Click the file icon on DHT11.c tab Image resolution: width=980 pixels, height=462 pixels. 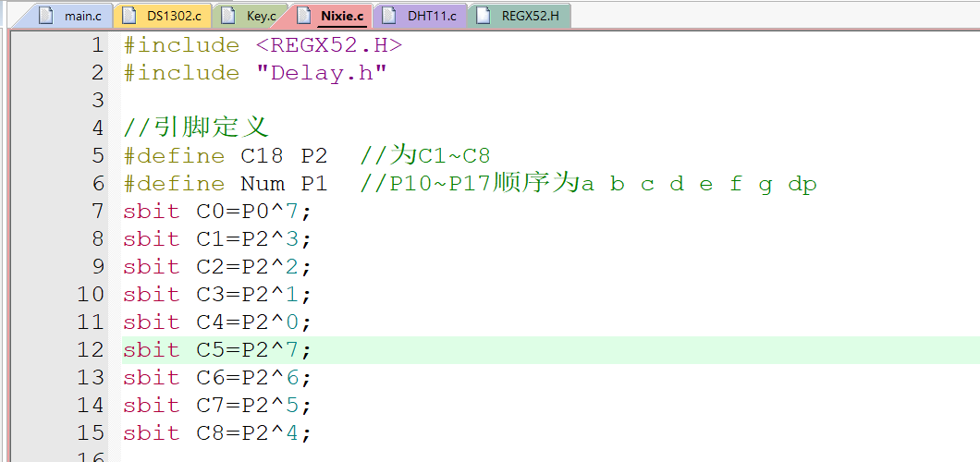(x=389, y=16)
